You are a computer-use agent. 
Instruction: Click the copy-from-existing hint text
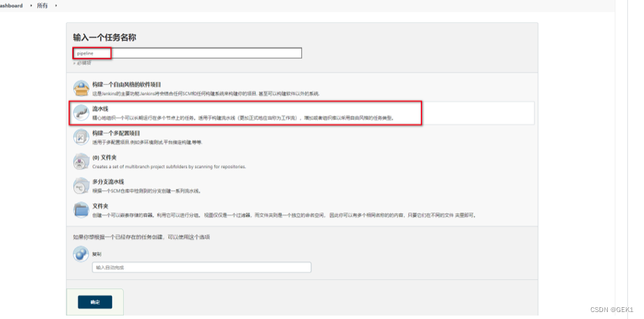[x=142, y=238]
